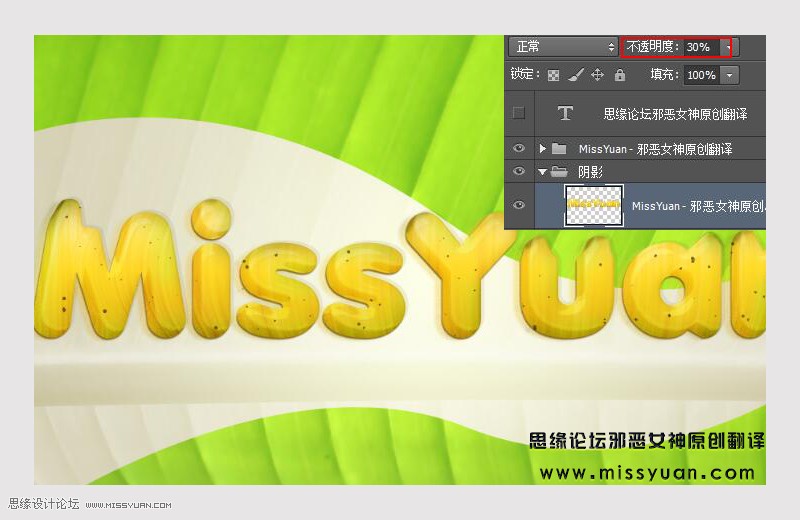800x520 pixels.
Task: Show the hidden 思缘论坛邪恶女神原创翻译 text layer
Action: (x=519, y=113)
